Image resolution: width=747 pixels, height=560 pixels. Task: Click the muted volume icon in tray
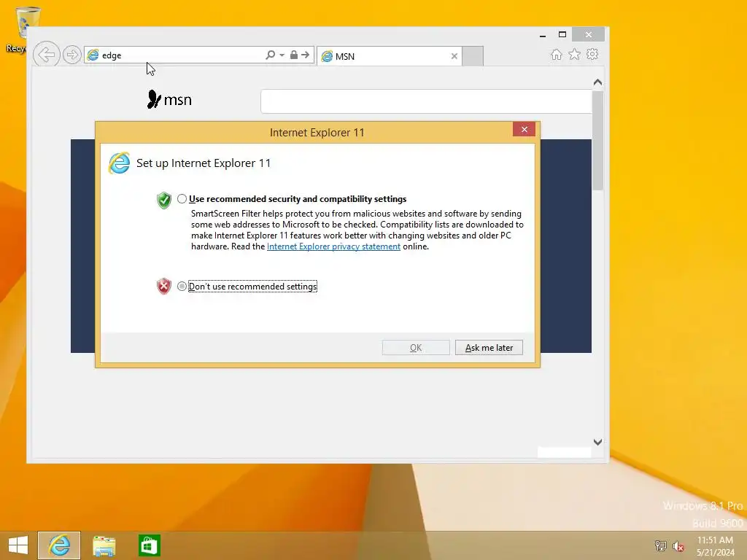coord(678,546)
